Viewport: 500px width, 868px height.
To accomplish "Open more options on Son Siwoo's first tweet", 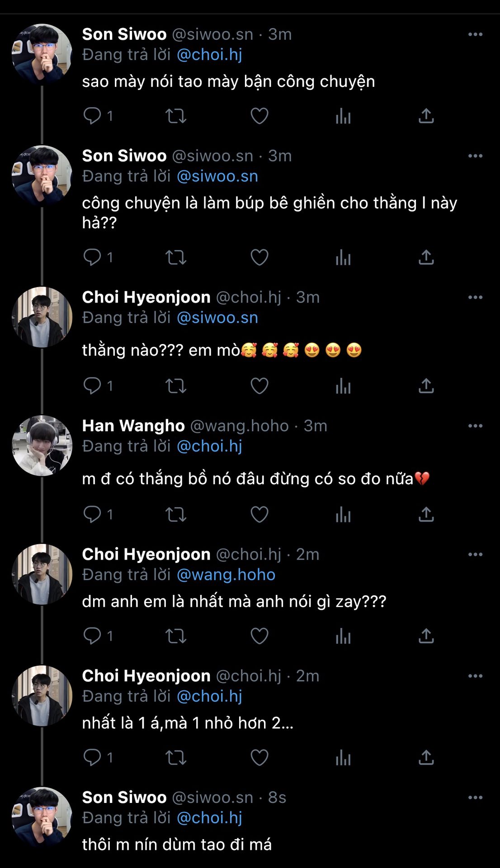I will [x=475, y=34].
